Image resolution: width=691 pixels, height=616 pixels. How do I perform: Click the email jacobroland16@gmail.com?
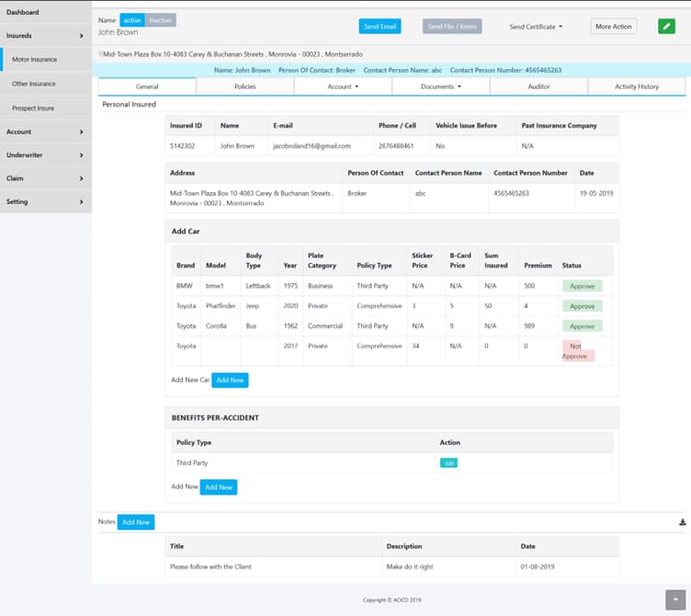[312, 146]
